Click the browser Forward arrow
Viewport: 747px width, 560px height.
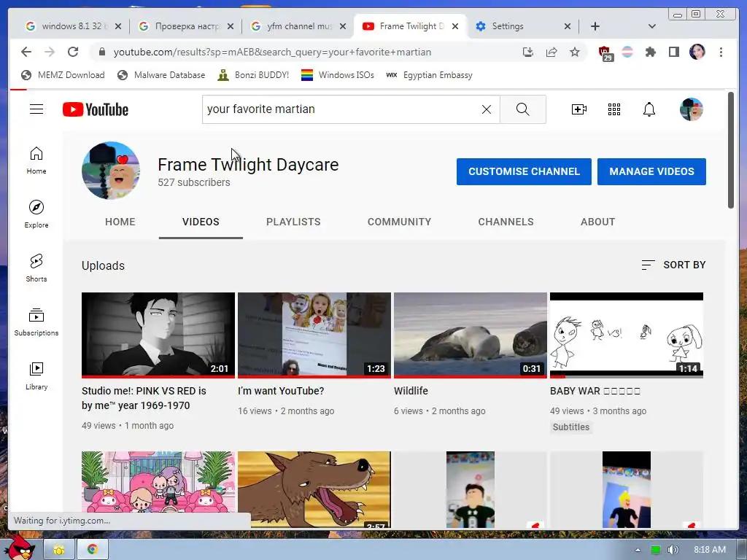pyautogui.click(x=50, y=52)
